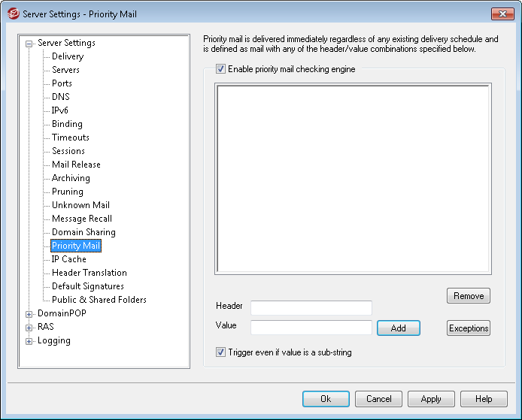Open the Exceptions dialog
This screenshot has height=420, width=522.
click(x=468, y=328)
